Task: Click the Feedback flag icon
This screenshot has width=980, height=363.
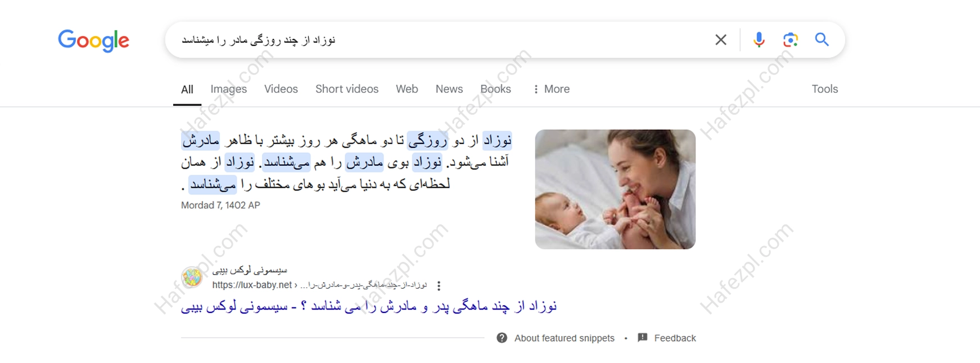Action: pos(643,338)
